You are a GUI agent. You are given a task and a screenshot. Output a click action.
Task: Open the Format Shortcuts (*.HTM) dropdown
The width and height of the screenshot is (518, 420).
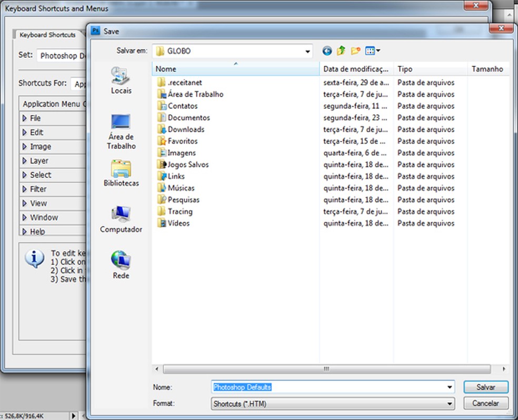pos(333,404)
